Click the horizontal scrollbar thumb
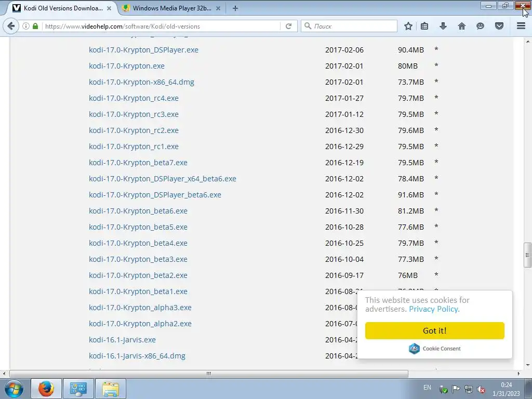This screenshot has width=532, height=399. (x=209, y=374)
